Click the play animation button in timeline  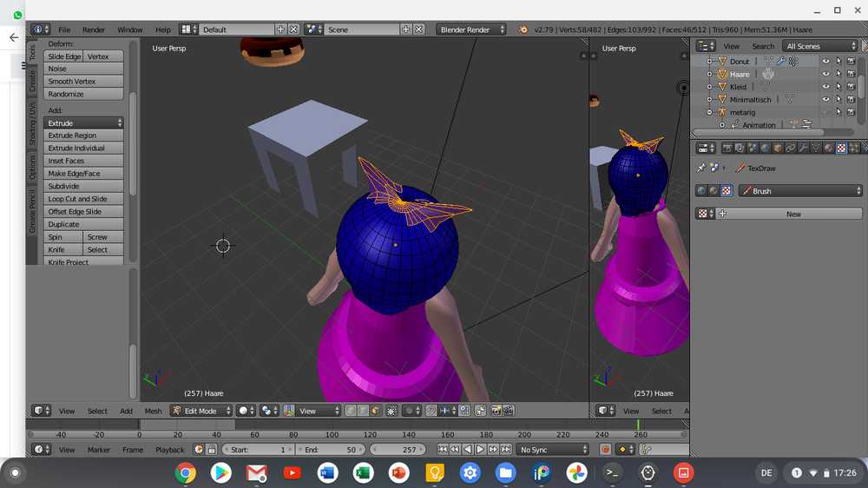pos(480,450)
